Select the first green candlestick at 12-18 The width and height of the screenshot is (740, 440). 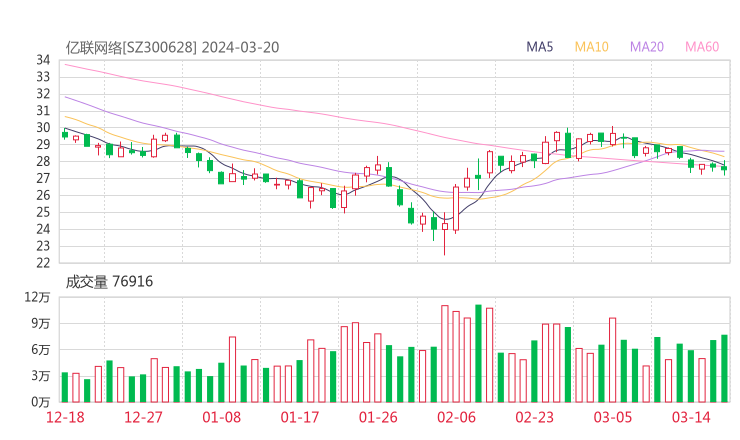point(65,134)
